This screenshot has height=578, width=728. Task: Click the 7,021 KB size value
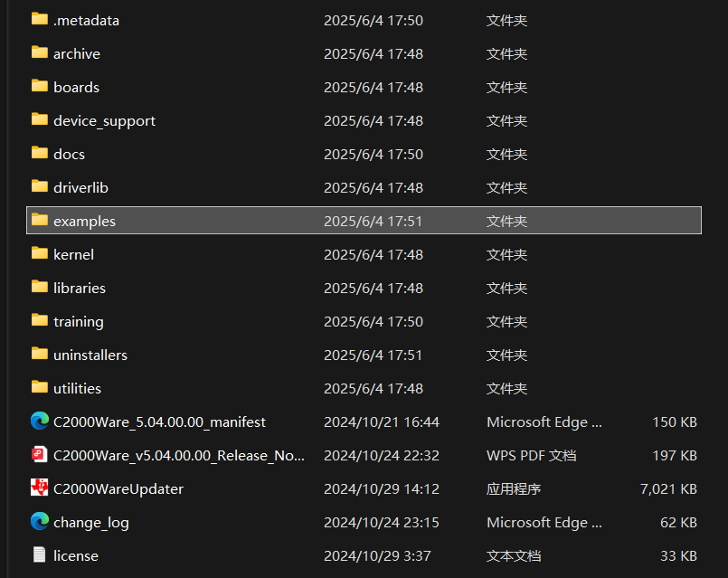click(668, 488)
